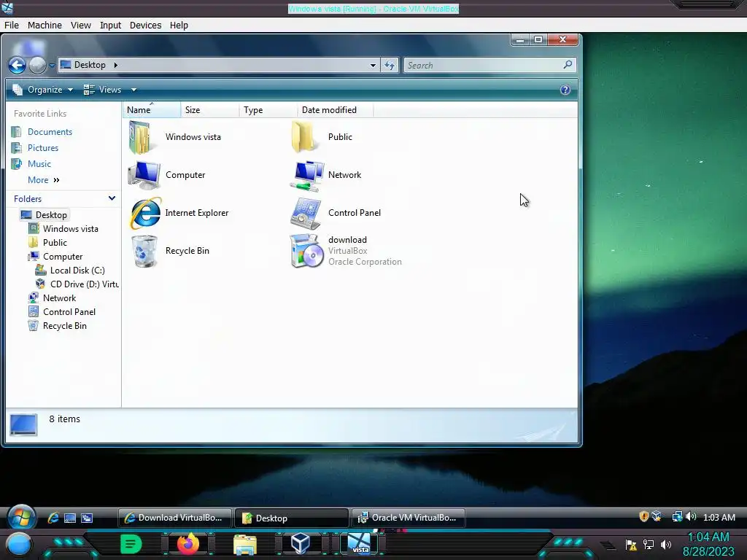Image resolution: width=747 pixels, height=560 pixels.
Task: Click the Back arrow button in Explorer
Action: 18,65
